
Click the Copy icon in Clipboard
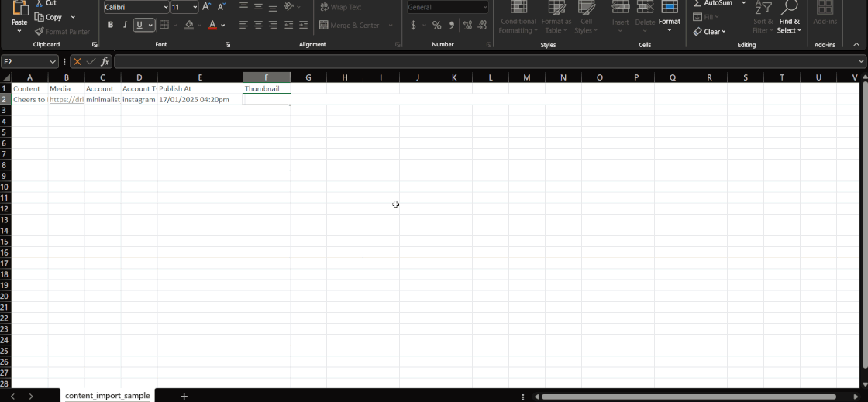[x=48, y=17]
